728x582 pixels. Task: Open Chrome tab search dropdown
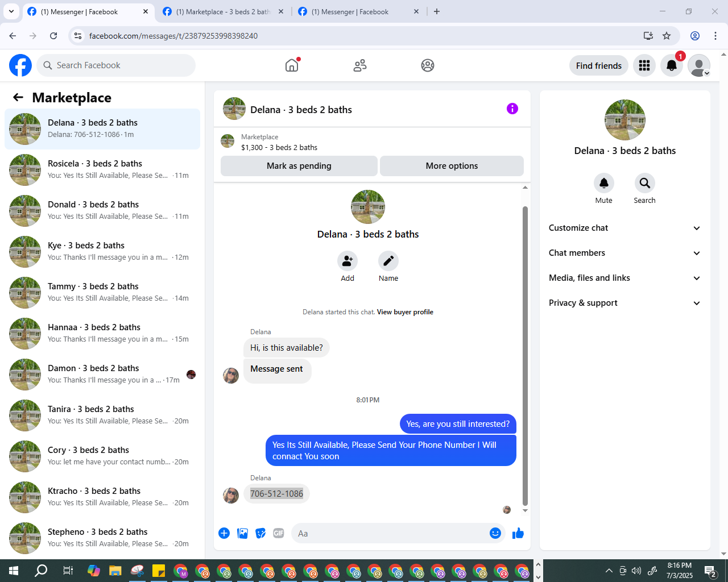(11, 11)
